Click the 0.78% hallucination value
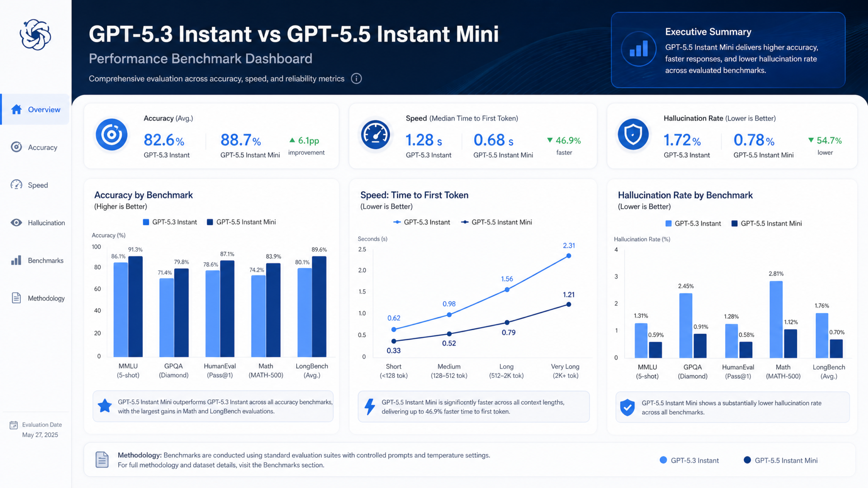The height and width of the screenshot is (488, 868). click(x=754, y=140)
